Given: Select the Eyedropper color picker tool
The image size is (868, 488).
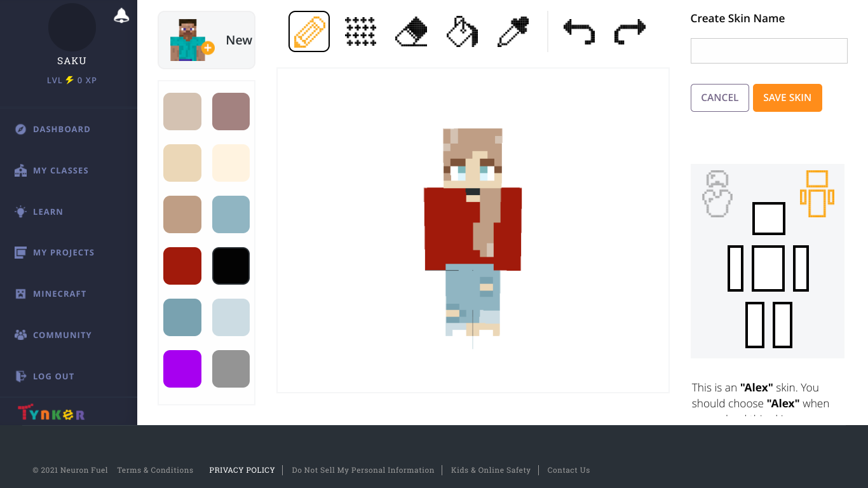Looking at the screenshot, I should tap(512, 31).
